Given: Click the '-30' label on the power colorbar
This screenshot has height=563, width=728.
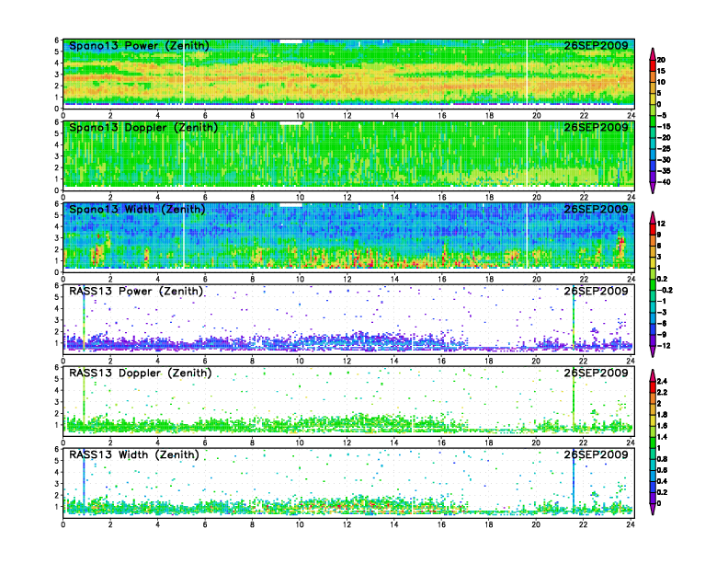Looking at the screenshot, I should click(x=664, y=160).
